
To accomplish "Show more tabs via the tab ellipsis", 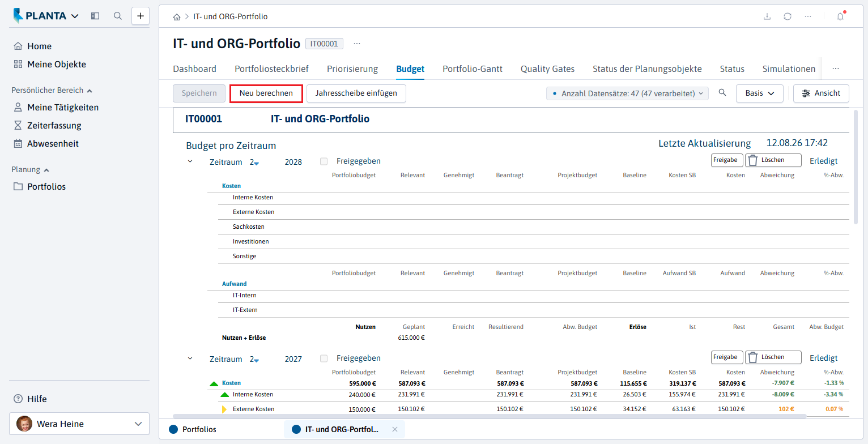I will (836, 69).
